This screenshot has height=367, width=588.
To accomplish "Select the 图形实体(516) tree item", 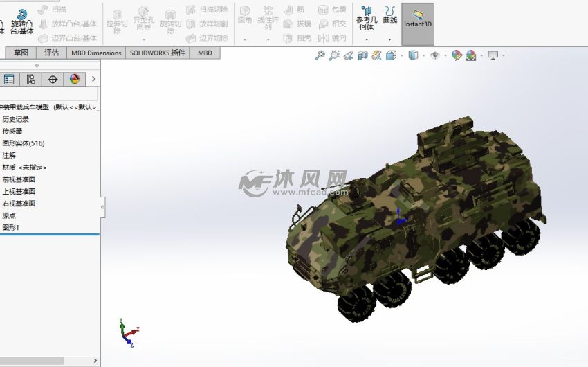I will (24, 143).
